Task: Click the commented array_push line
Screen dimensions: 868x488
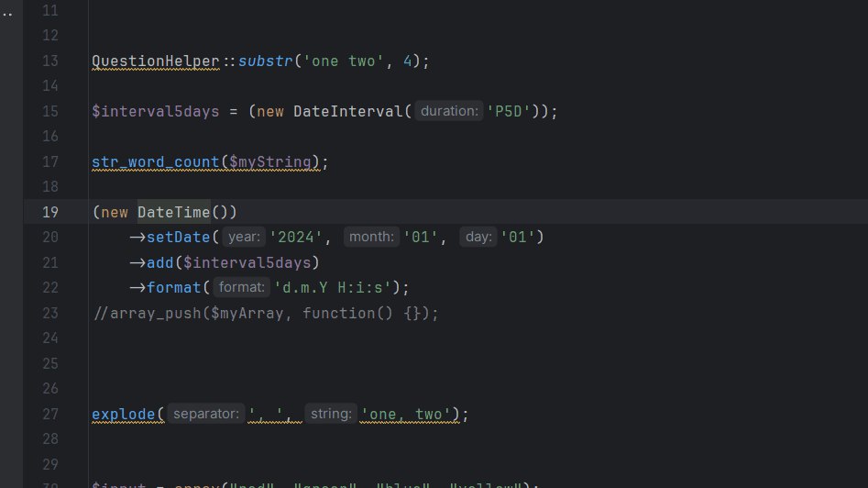Action: (x=267, y=313)
